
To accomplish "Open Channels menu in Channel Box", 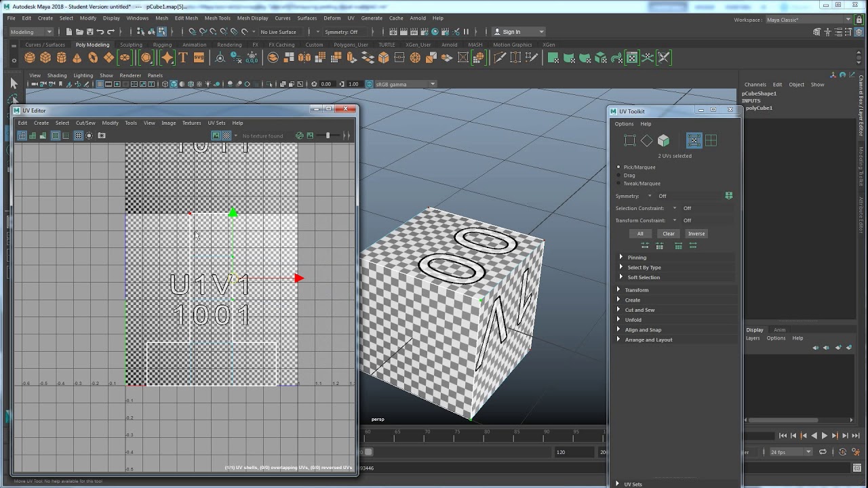I will click(755, 85).
